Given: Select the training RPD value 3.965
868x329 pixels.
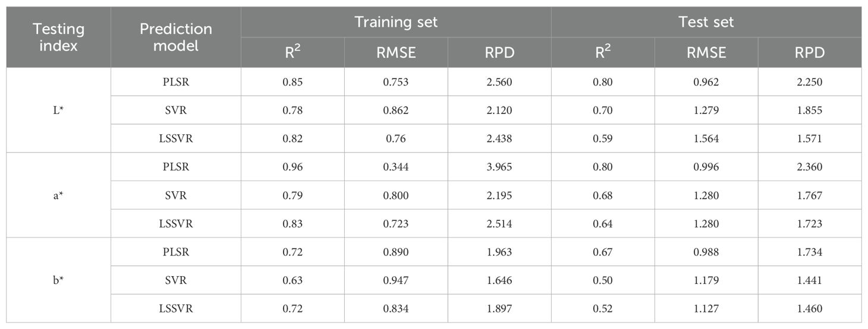Looking at the screenshot, I should pos(499,167).
